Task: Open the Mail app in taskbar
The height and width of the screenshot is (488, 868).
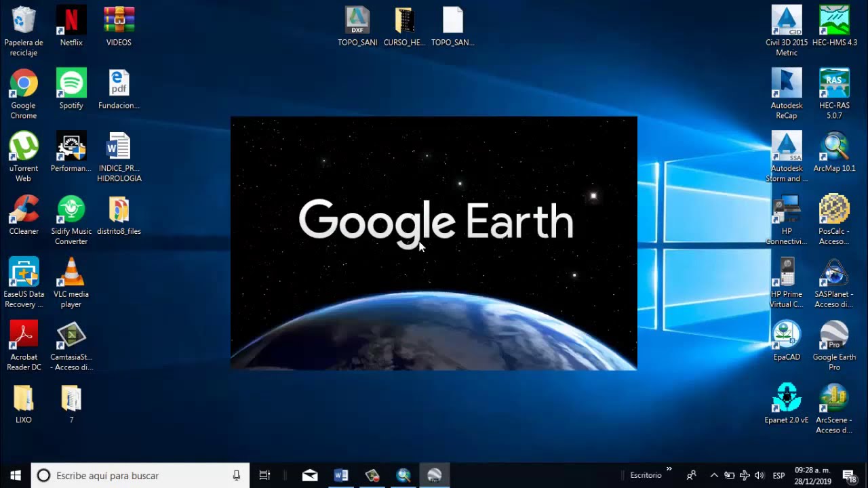Action: tap(310, 475)
